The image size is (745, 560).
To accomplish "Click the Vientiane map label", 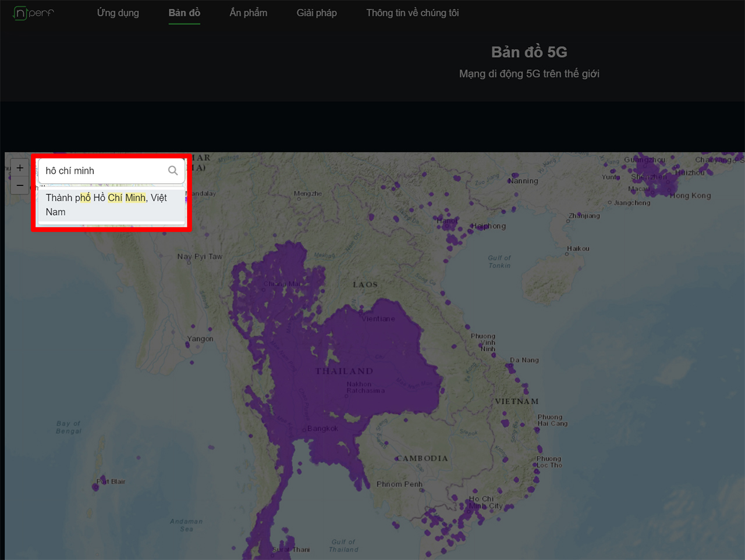I will [378, 319].
